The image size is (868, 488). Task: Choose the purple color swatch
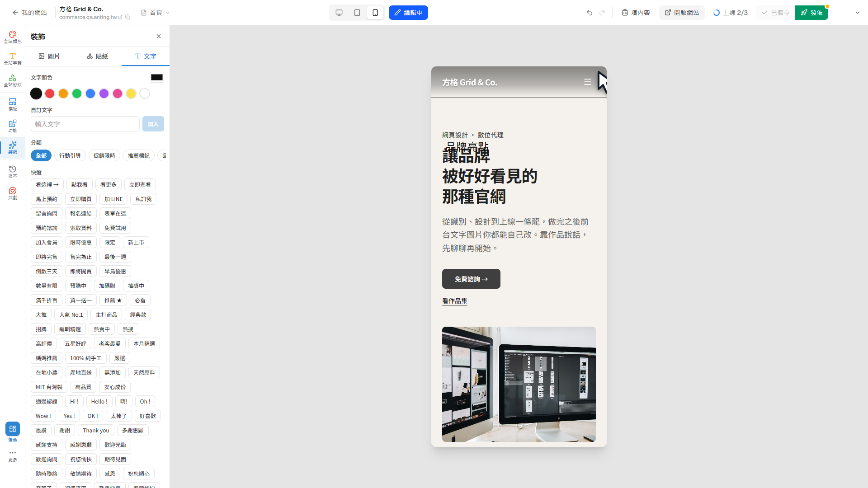pos(104,94)
